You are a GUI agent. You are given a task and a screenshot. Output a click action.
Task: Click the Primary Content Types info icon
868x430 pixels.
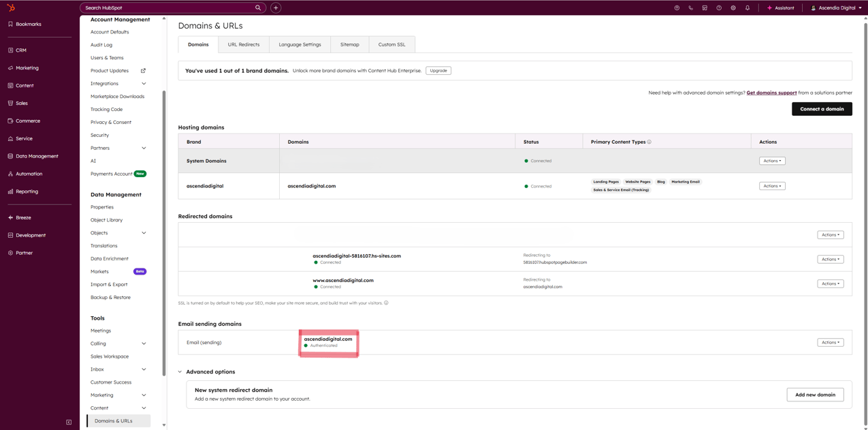point(649,142)
